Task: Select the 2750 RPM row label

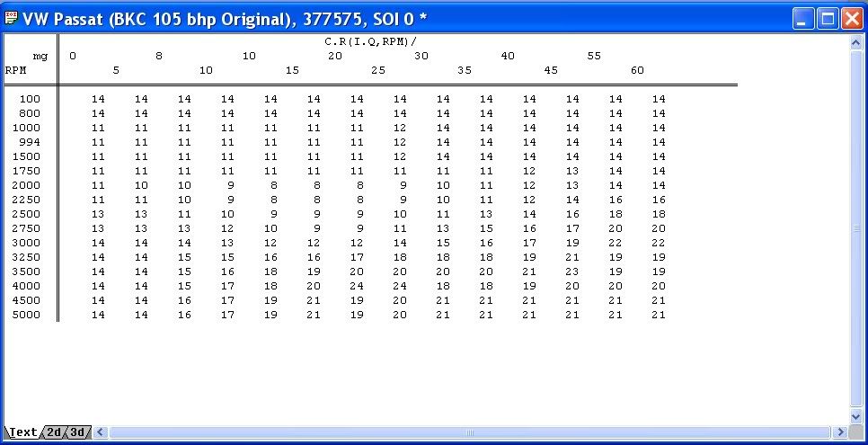Action: [x=27, y=229]
